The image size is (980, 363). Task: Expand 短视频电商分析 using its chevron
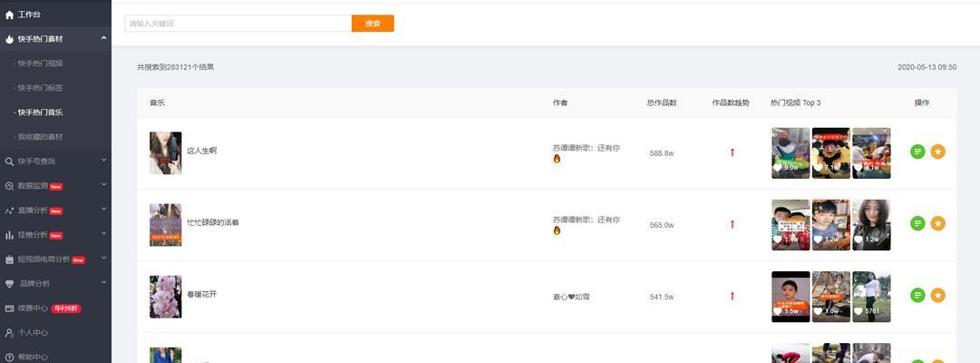(x=103, y=259)
